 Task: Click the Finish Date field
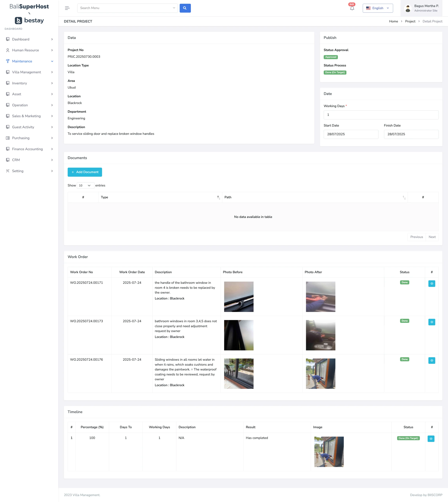tap(411, 134)
